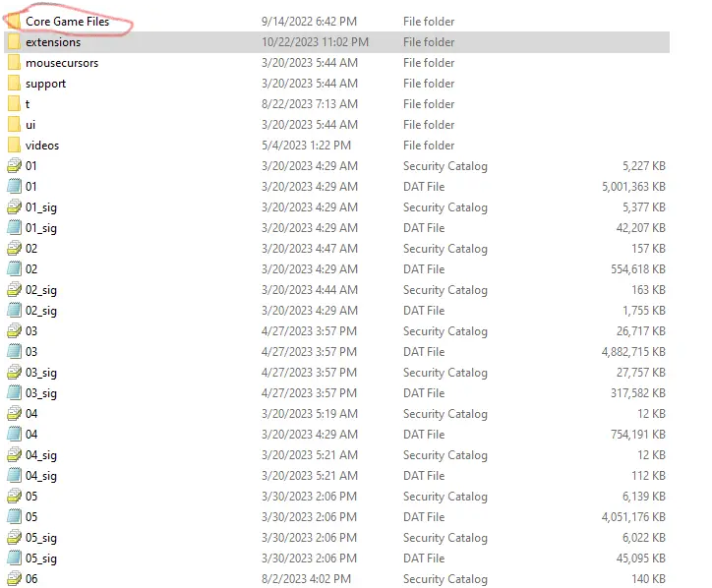Select the size value 317,582 KB
Image resolution: width=712 pixels, height=588 pixels.
637,393
